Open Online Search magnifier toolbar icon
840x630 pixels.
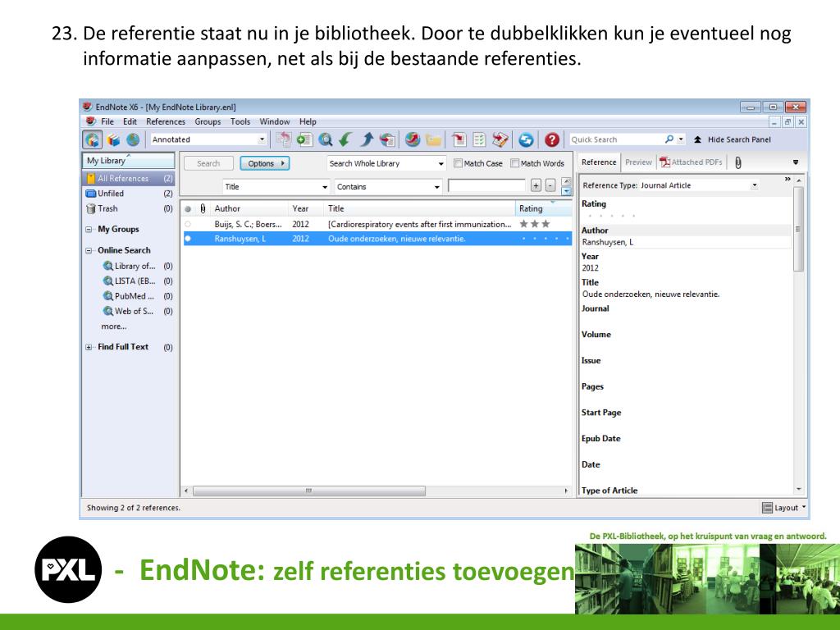tap(325, 139)
